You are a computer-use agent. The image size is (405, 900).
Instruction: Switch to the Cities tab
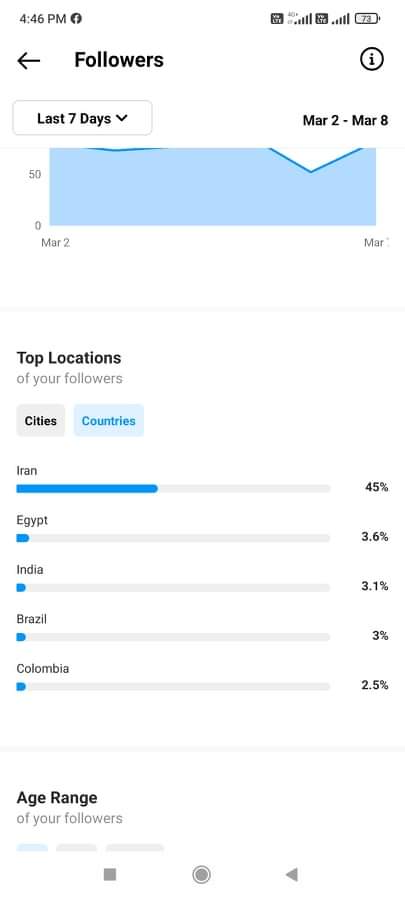(x=41, y=421)
